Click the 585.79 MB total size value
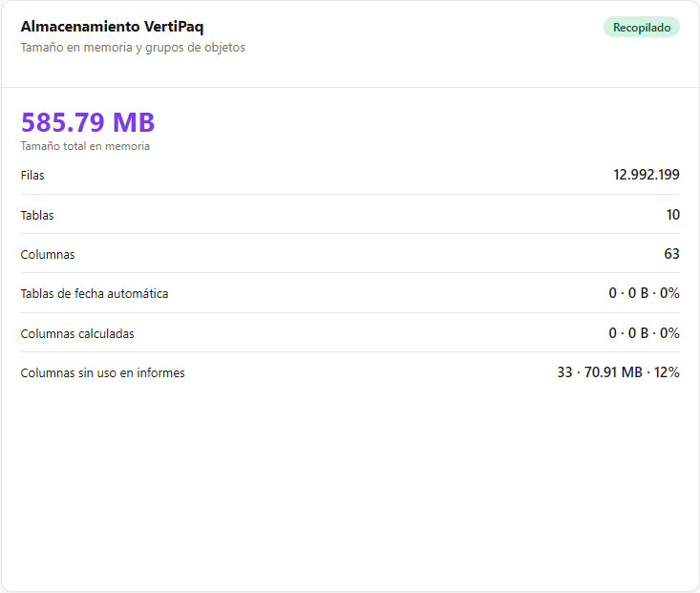Image resolution: width=700 pixels, height=593 pixels. (88, 122)
